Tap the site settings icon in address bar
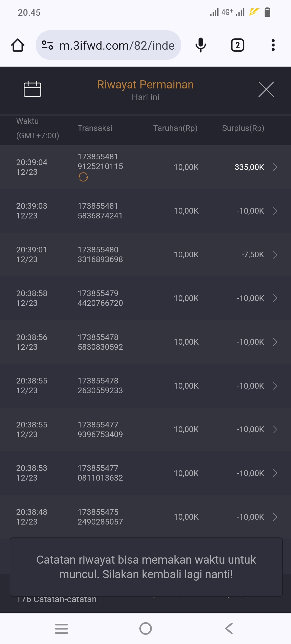 tap(47, 45)
